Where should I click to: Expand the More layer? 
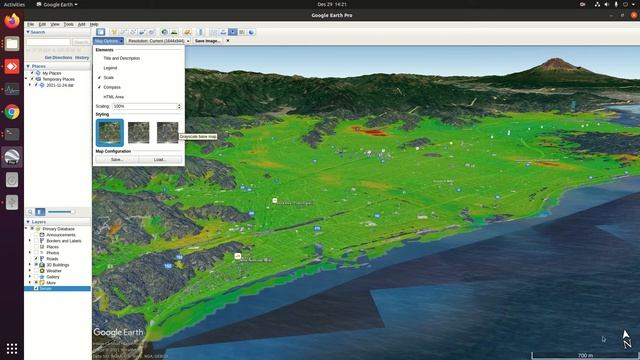(30, 282)
